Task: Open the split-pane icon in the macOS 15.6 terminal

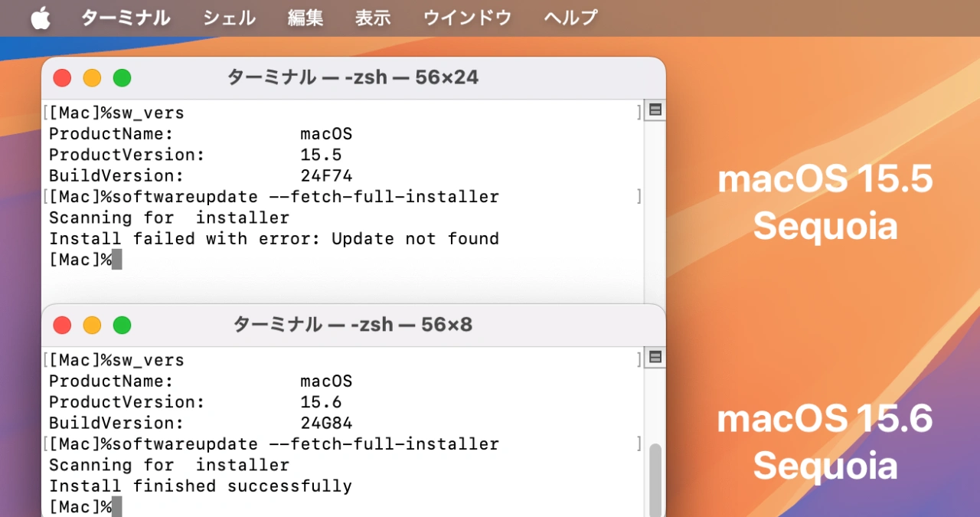Action: pos(655,357)
